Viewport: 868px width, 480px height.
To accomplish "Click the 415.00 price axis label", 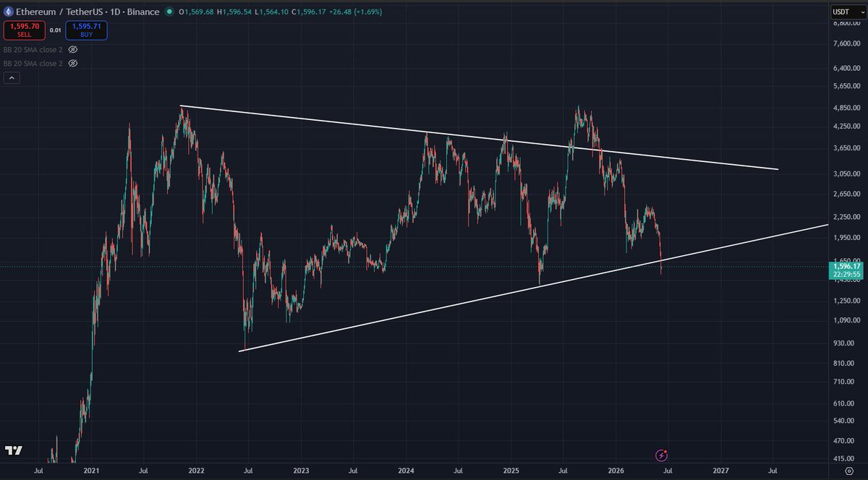I will (x=842, y=458).
